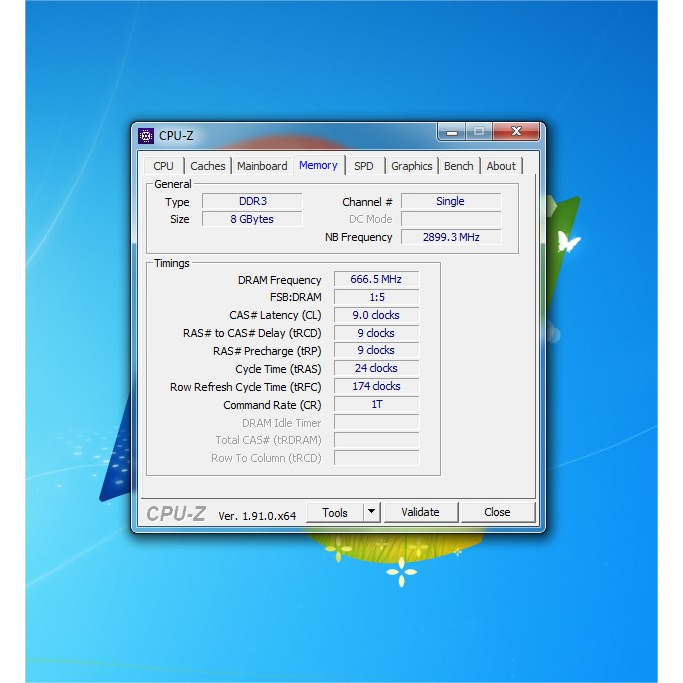Screen dimensions: 683x683
Task: Click the Close button at bottom right
Action: pos(497,512)
